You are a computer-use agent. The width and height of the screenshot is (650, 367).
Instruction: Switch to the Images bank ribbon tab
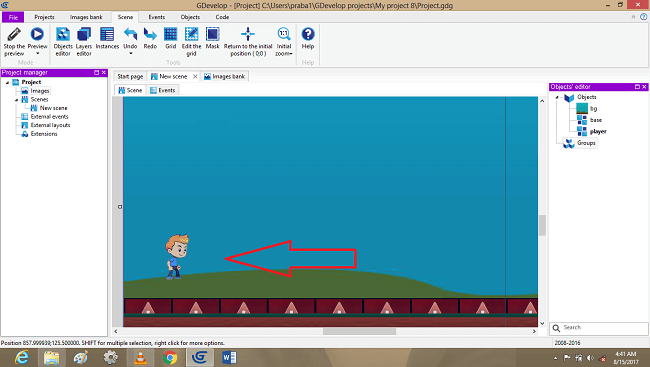click(x=86, y=17)
